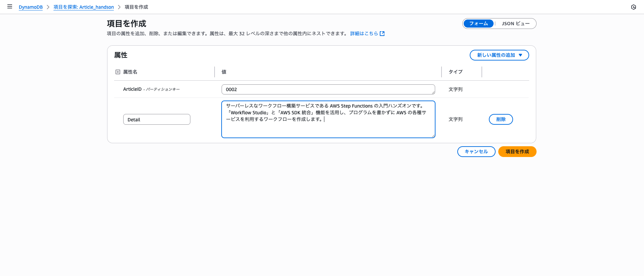Image resolution: width=644 pixels, height=276 pixels.
Task: Focus the ArticleID value field containing 0002
Action: [x=328, y=89]
